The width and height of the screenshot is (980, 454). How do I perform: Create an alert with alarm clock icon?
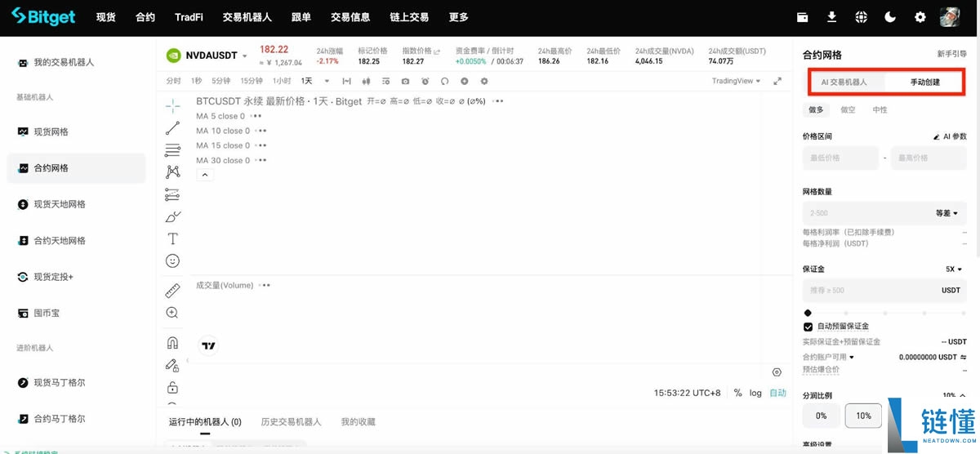pos(425,81)
